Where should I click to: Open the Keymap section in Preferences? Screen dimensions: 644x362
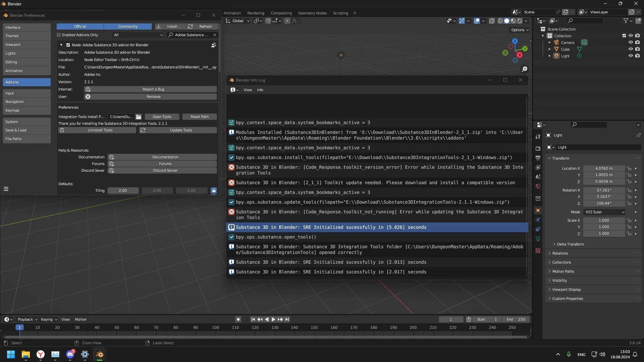click(x=27, y=110)
